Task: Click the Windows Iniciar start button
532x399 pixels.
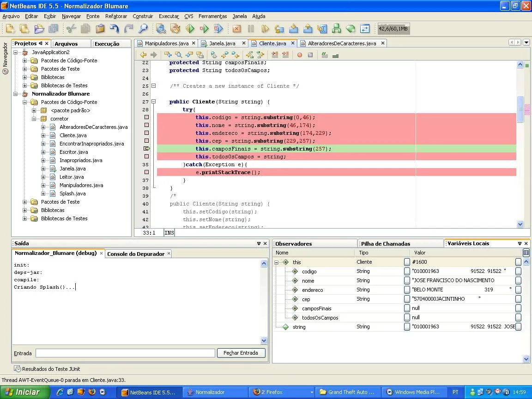Action: pyautogui.click(x=22, y=392)
